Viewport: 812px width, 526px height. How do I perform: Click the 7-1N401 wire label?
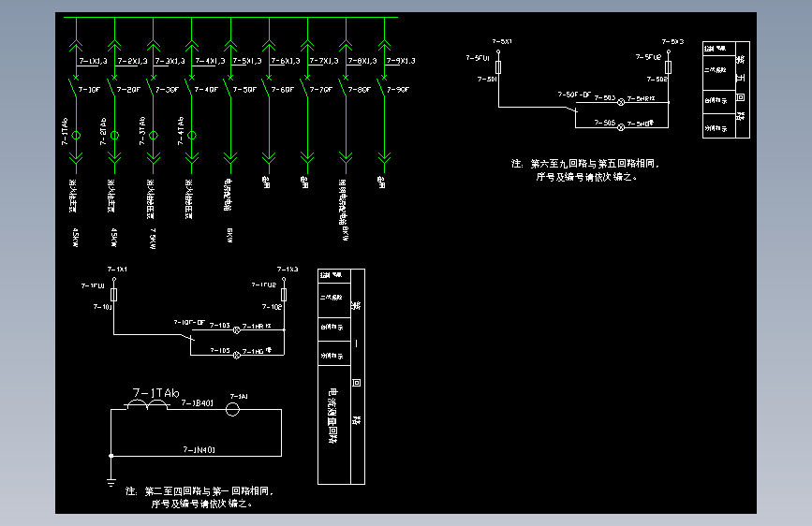click(x=199, y=450)
